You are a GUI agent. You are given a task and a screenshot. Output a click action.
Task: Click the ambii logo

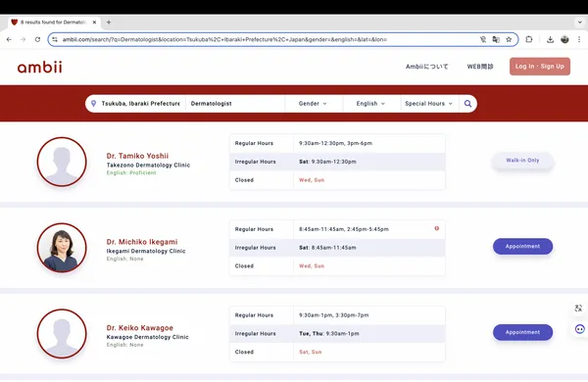coord(40,67)
